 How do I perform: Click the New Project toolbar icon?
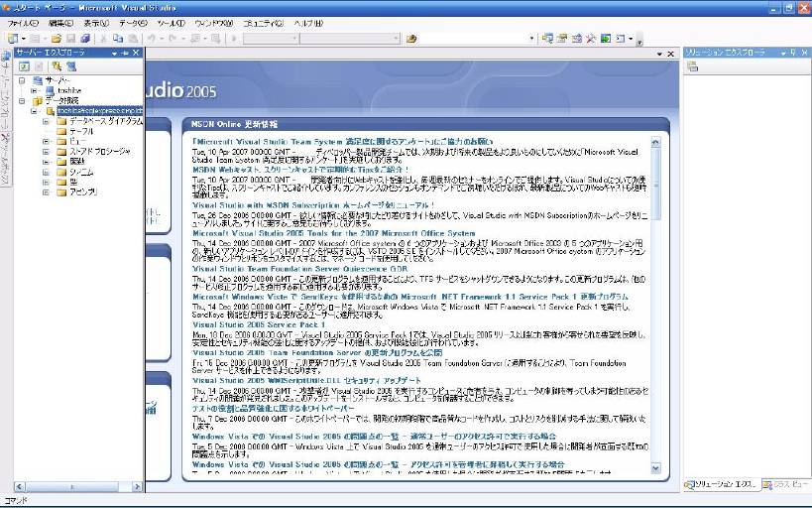coord(13,39)
